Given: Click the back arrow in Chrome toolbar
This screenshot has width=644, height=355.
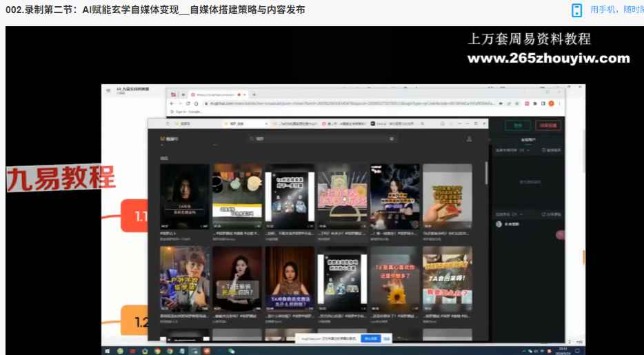Looking at the screenshot, I should 172,103.
